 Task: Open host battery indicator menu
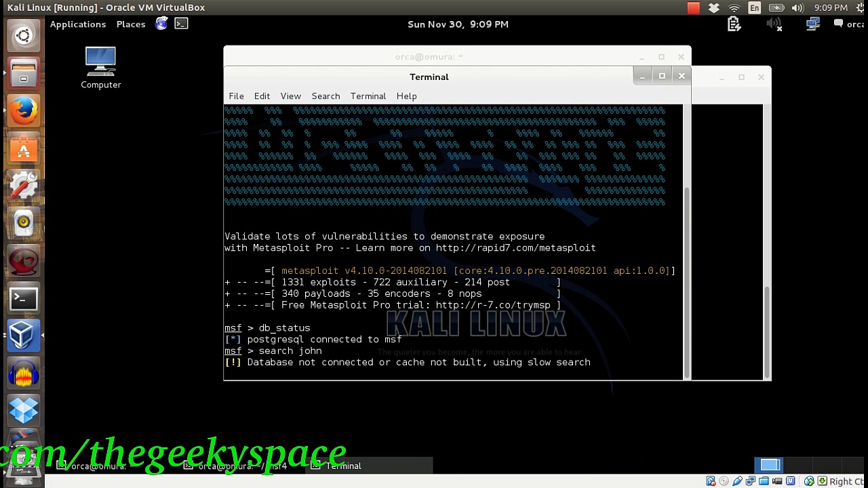tap(776, 7)
